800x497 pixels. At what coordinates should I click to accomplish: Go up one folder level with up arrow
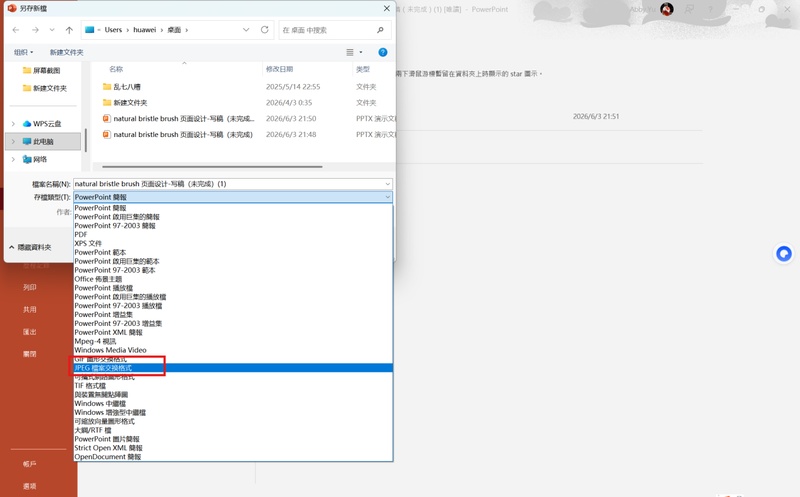coord(69,30)
